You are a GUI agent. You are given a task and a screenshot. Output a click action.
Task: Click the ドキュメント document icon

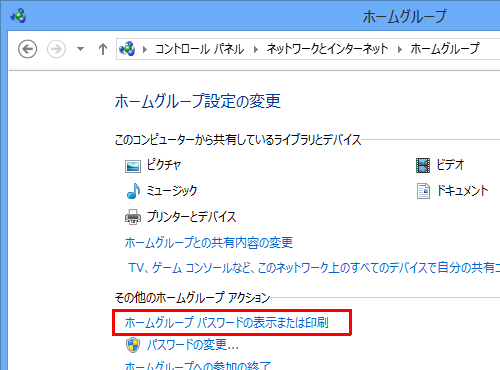pyautogui.click(x=423, y=191)
